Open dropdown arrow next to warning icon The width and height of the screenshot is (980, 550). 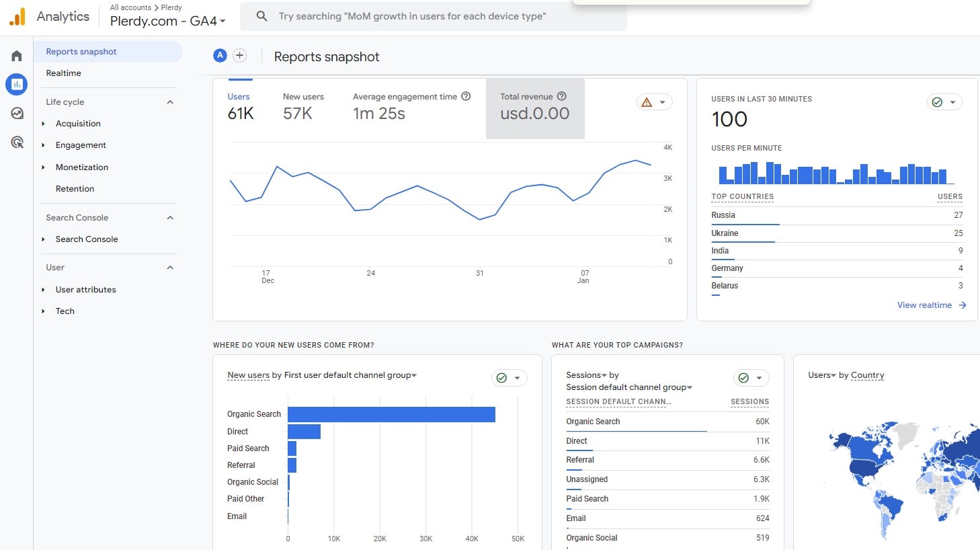pyautogui.click(x=662, y=102)
